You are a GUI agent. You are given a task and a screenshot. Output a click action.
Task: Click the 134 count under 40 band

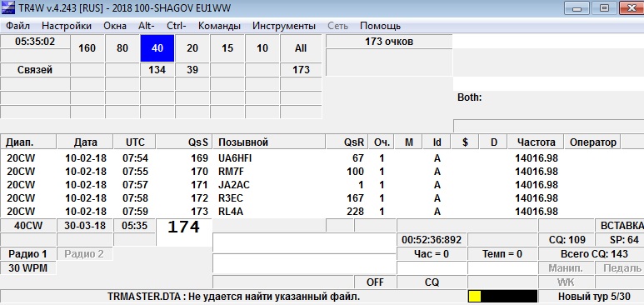[x=157, y=70]
